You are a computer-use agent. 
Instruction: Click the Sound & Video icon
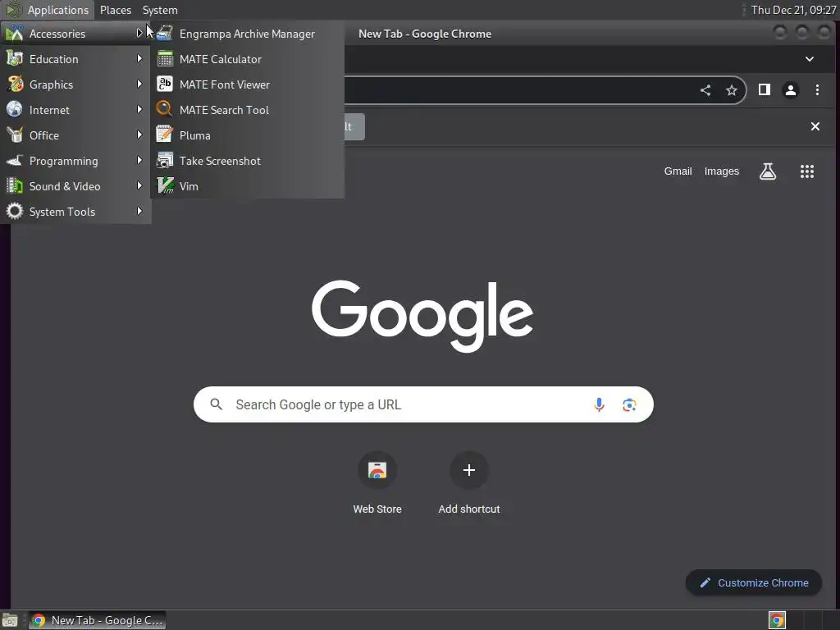click(15, 186)
